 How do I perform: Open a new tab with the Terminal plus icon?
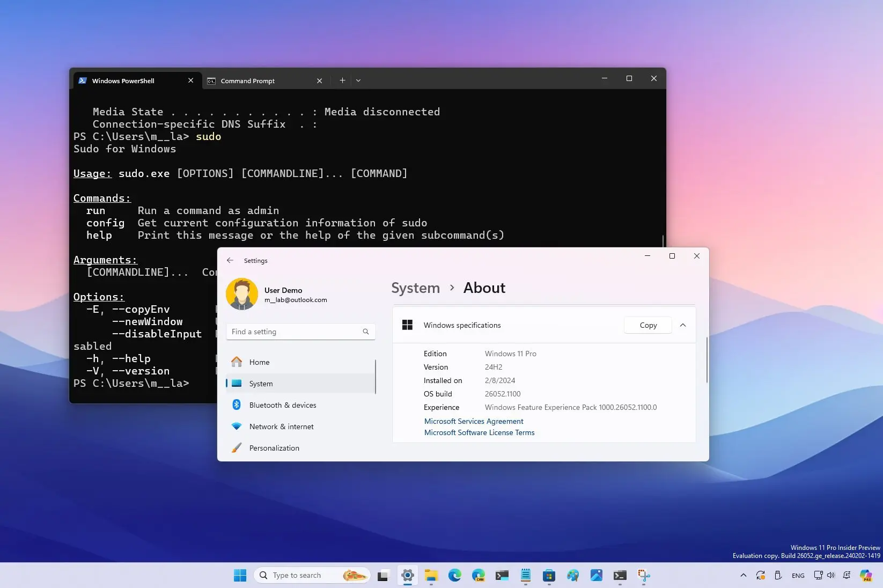click(x=342, y=80)
